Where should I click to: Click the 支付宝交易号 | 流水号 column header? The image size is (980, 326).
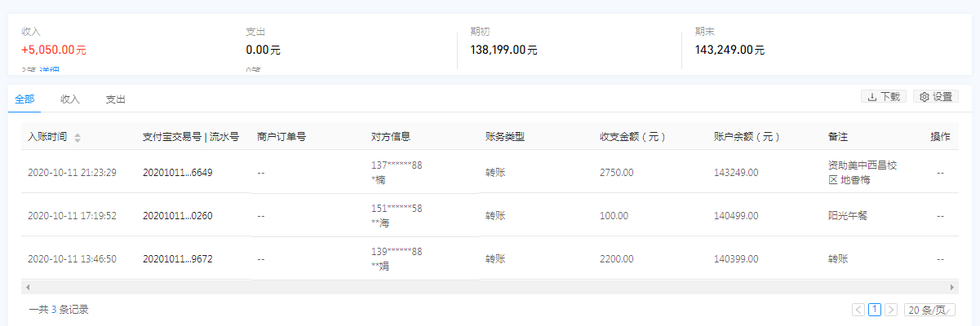(190, 137)
